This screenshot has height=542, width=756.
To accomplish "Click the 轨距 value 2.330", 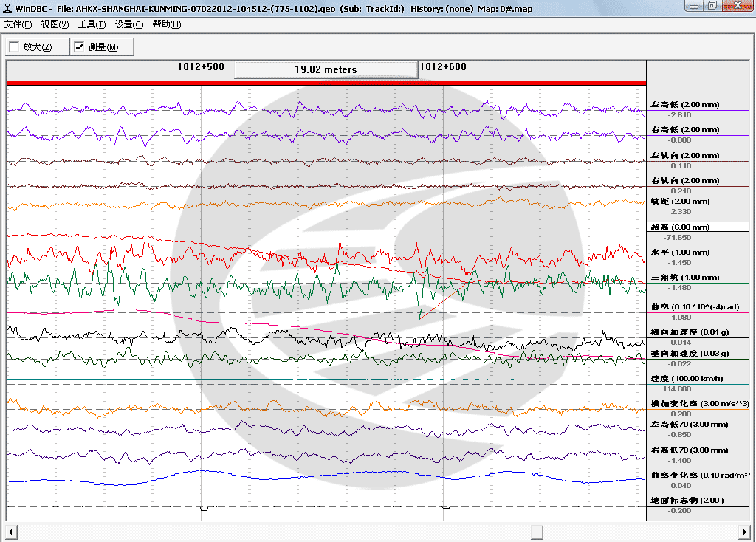I will [681, 212].
